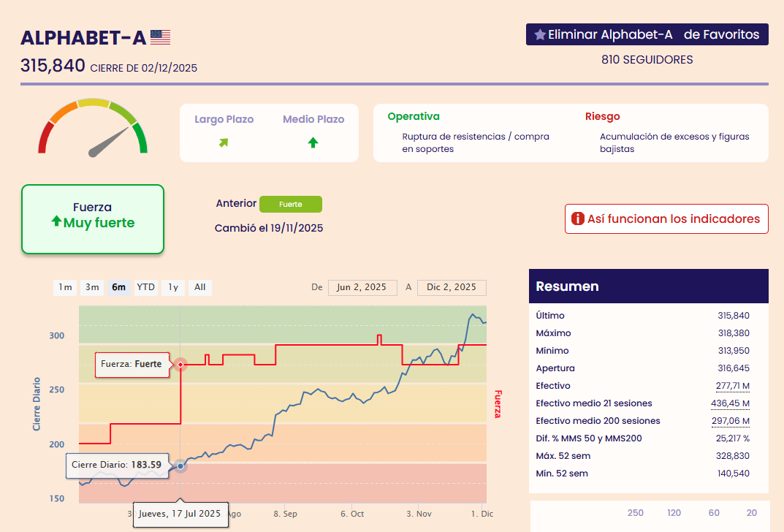Screen dimensions: 784x532
Task: Click the 6. Oct axis label
Action: (x=352, y=514)
